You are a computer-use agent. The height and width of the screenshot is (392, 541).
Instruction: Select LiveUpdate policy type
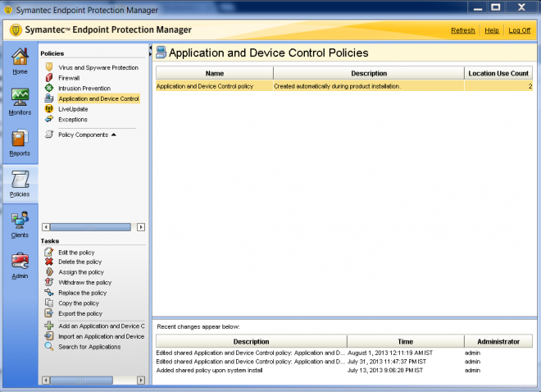click(73, 109)
